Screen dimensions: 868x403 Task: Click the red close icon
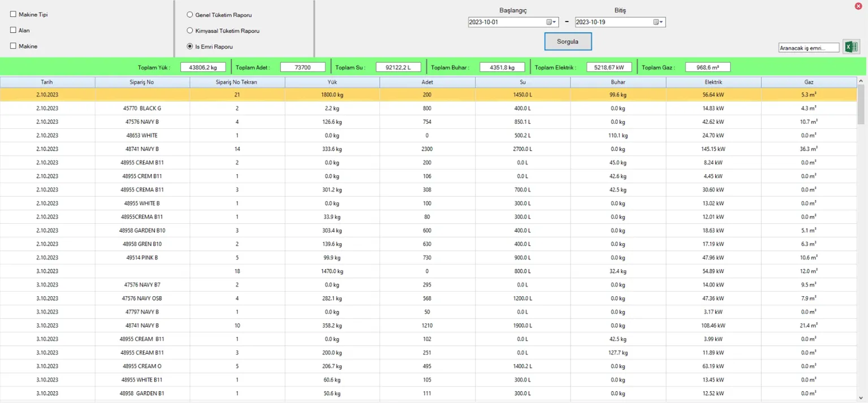(x=858, y=6)
